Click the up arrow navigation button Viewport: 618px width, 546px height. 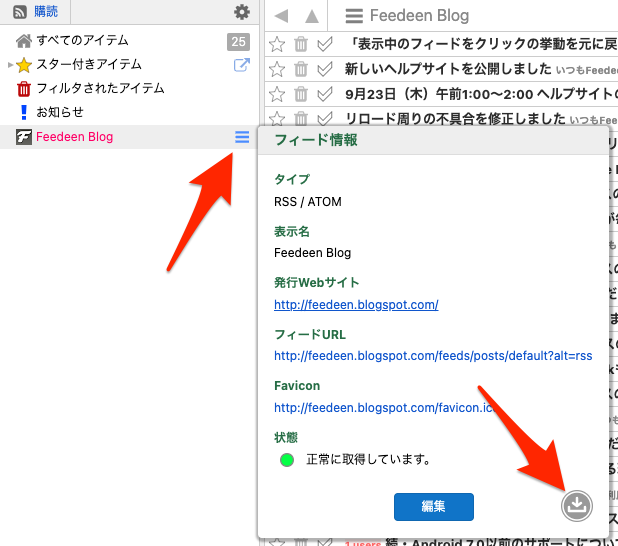pyautogui.click(x=312, y=16)
